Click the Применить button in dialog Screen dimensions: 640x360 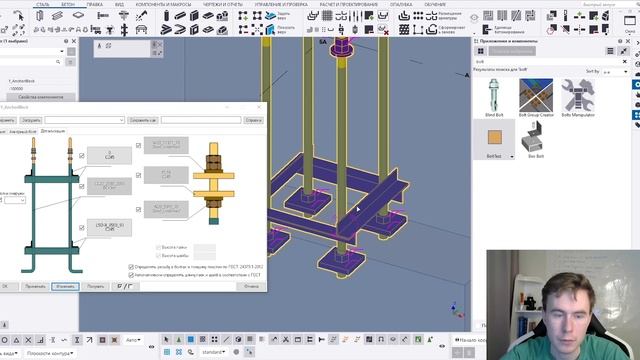coord(35,286)
